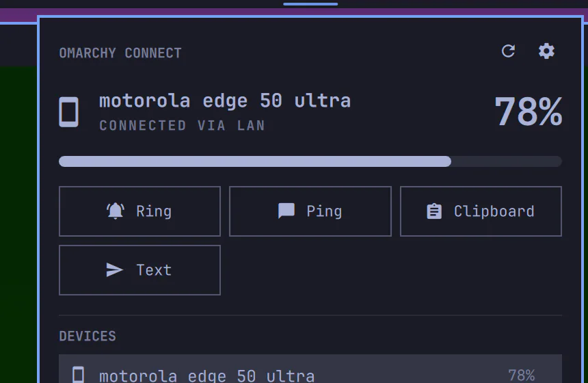Click the refresh icon in the header

(508, 51)
